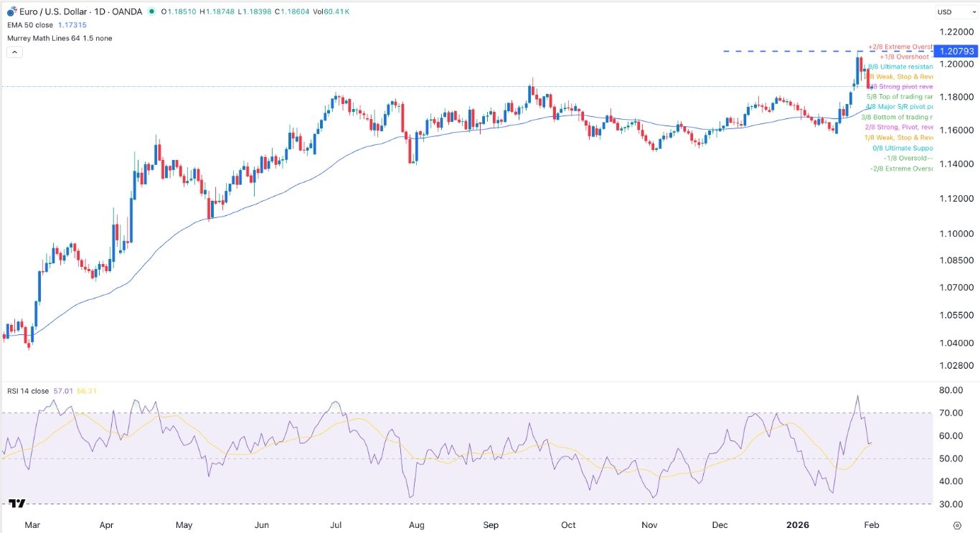The width and height of the screenshot is (980, 533).
Task: Click the green market status dot
Action: point(150,11)
